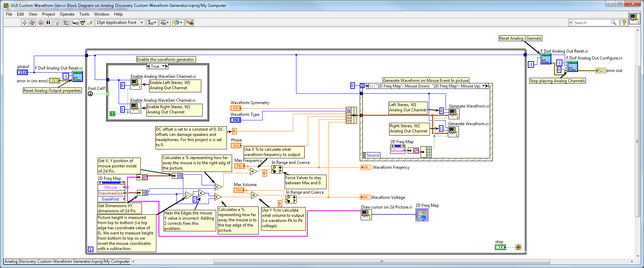The width and height of the screenshot is (644, 268).
Task: Open the Project menu
Action: [x=48, y=14]
